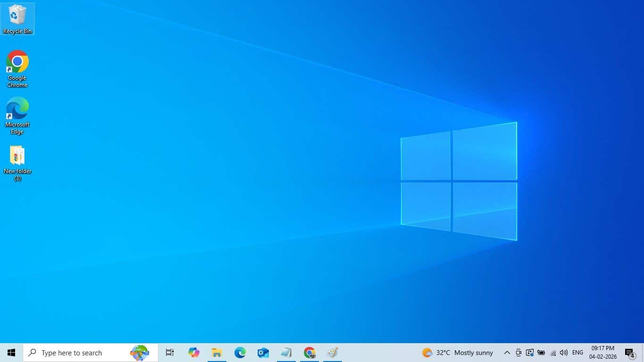Launch Notepad from the taskbar

[x=286, y=352]
